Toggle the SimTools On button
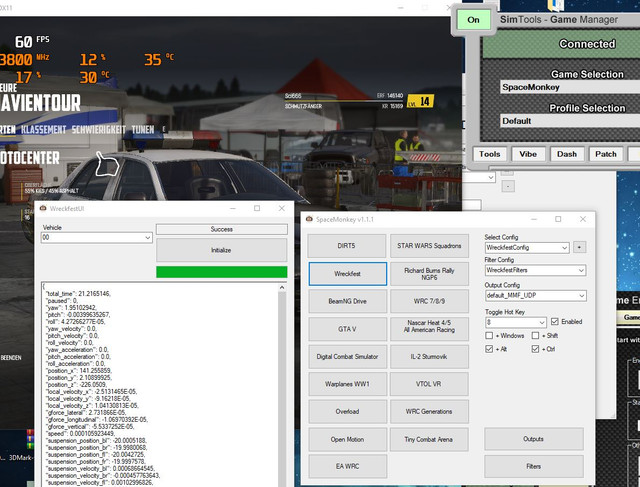The width and height of the screenshot is (640, 487). click(x=473, y=20)
